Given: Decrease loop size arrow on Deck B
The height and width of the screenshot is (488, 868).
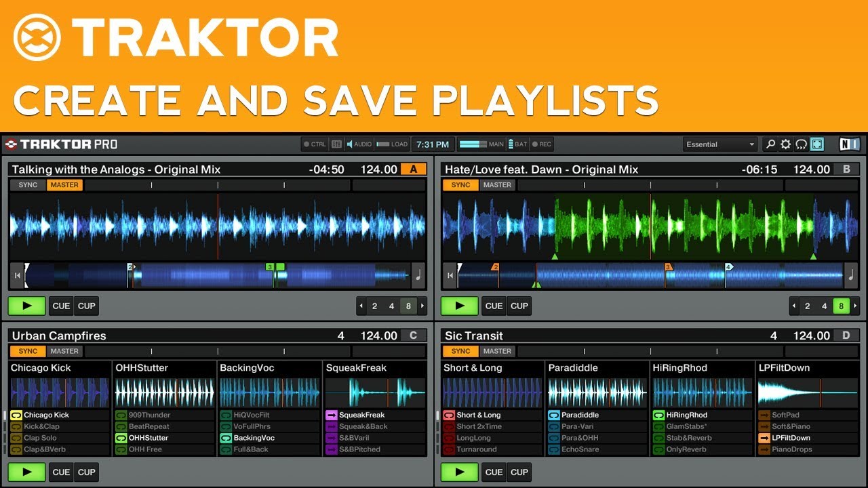Looking at the screenshot, I should pos(794,306).
